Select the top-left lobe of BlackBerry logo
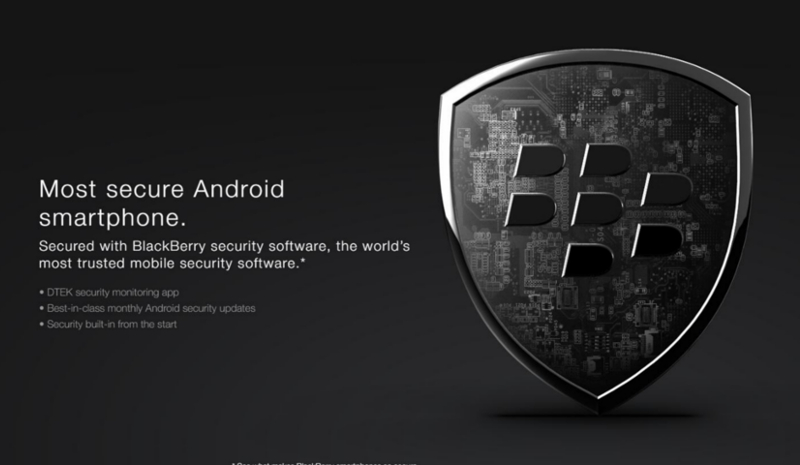The height and width of the screenshot is (465, 800). [539, 161]
